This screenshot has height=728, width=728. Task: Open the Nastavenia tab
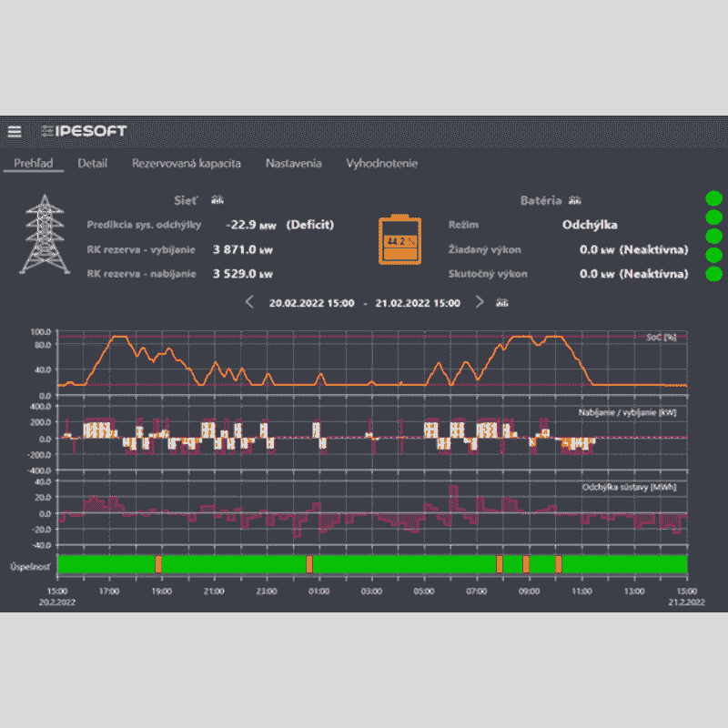point(293,164)
